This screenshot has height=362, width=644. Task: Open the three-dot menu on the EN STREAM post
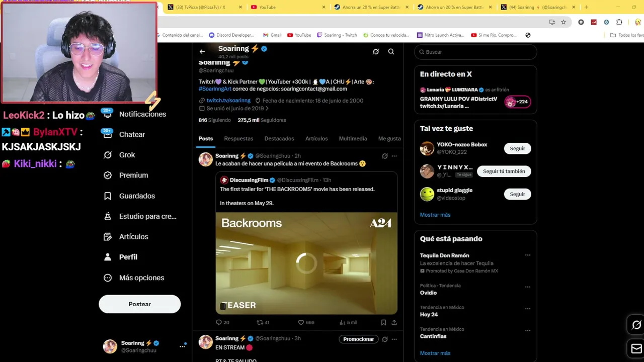pyautogui.click(x=394, y=339)
